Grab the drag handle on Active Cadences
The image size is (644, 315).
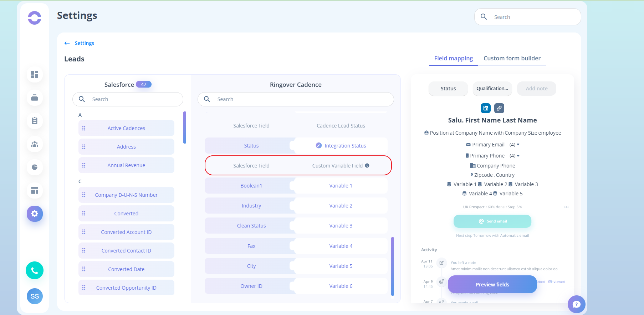pyautogui.click(x=84, y=128)
